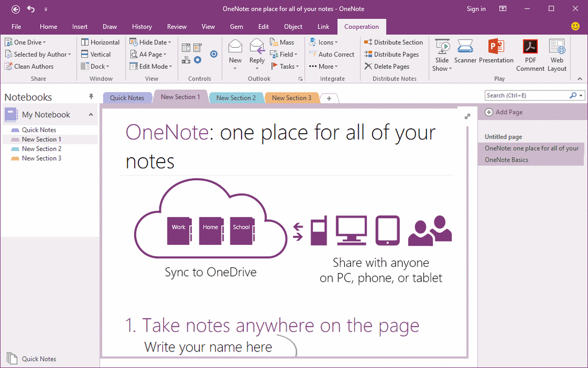Click the search magnifier icon
This screenshot has width=588, height=368.
[572, 95]
